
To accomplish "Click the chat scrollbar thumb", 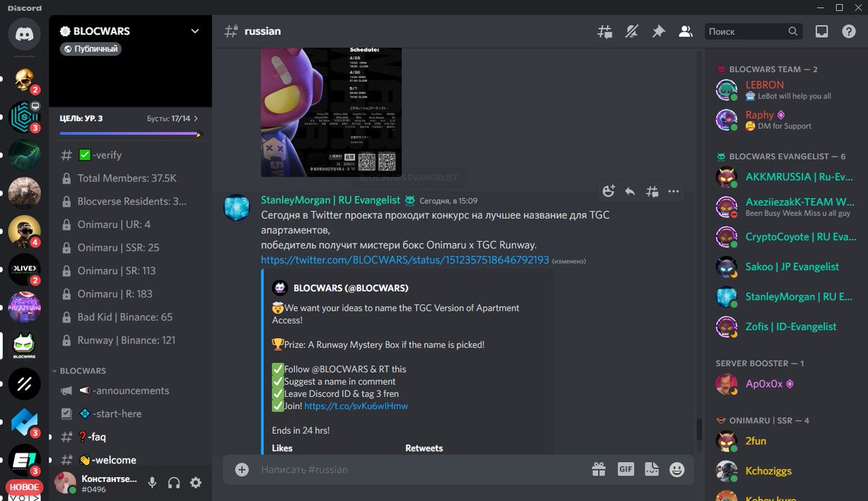I will [699, 429].
